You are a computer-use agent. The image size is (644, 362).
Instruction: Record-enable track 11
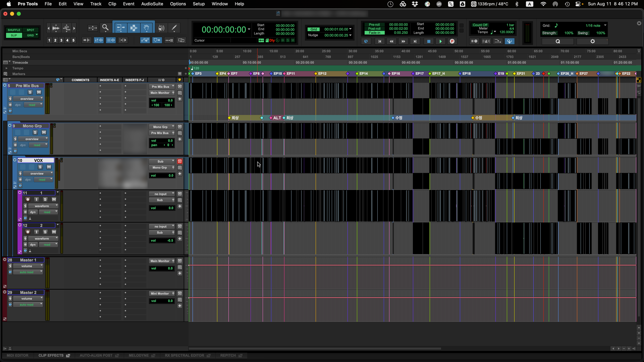pos(28,199)
